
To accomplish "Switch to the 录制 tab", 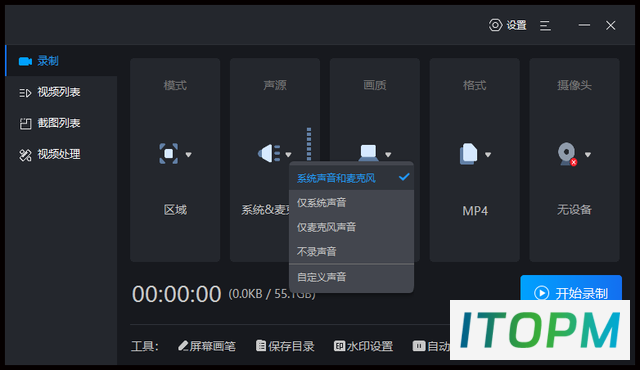I will [x=61, y=61].
